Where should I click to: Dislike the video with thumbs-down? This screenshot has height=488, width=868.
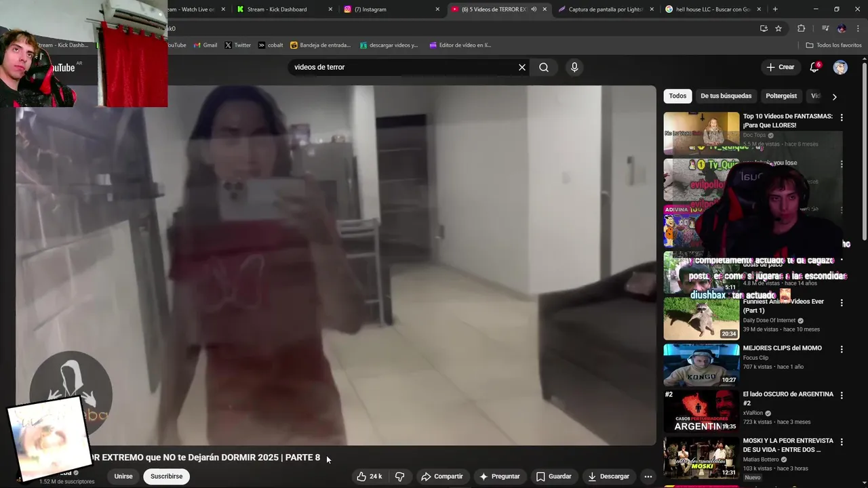coord(399,476)
